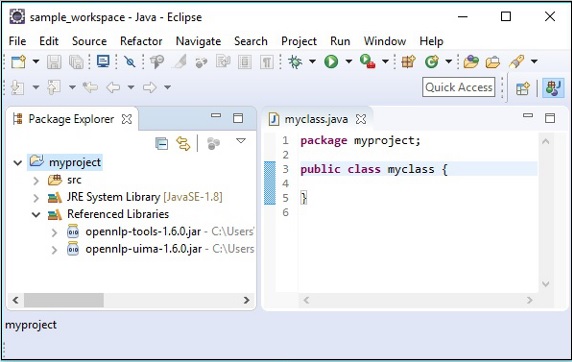Open the Back history dropdown arrow
The height and width of the screenshot is (362, 572).
[131, 87]
